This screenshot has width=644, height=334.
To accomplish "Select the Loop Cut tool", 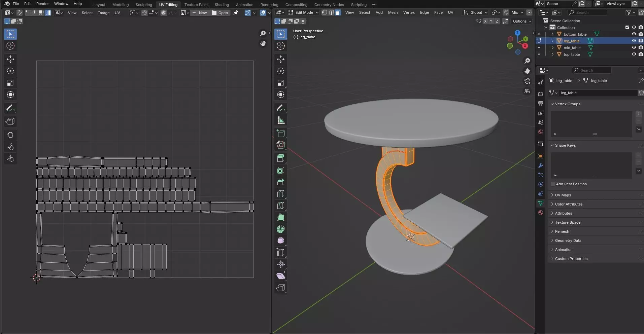I will [281, 194].
